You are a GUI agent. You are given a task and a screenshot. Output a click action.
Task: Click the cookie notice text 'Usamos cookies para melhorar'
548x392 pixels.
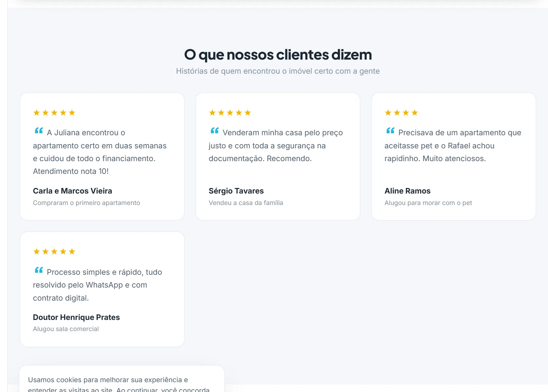pyautogui.click(x=79, y=380)
